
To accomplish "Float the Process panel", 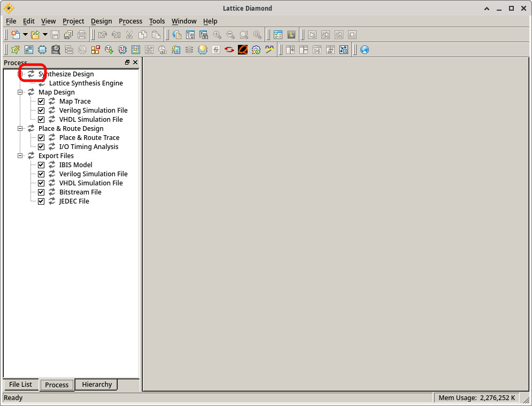I will [127, 63].
